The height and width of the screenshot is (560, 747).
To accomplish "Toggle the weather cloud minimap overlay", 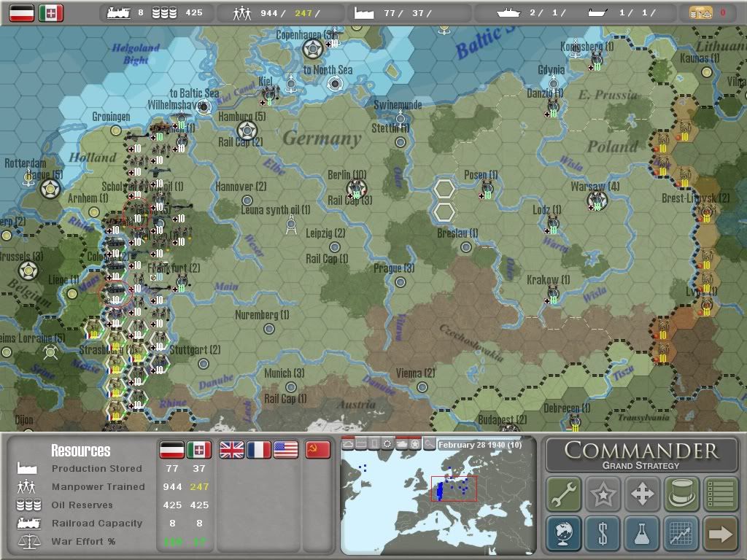I will pos(348,444).
